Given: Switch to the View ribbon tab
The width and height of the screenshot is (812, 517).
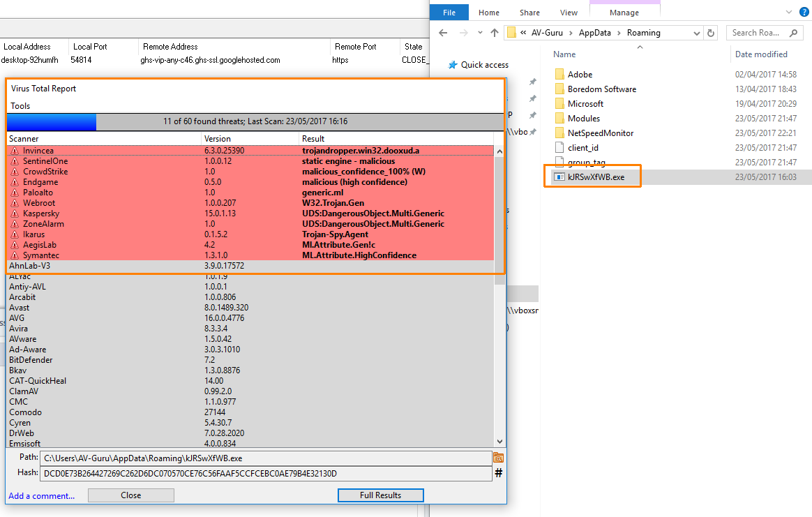Looking at the screenshot, I should pyautogui.click(x=569, y=13).
